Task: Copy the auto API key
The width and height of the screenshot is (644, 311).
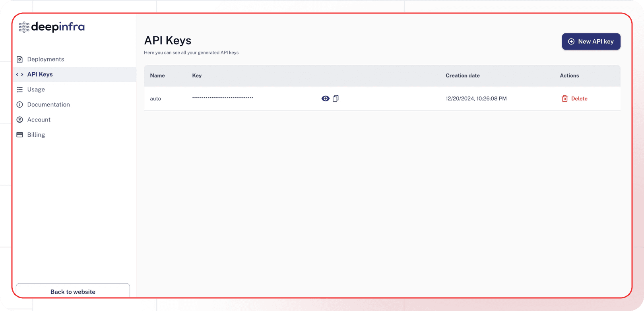Action: (336, 99)
